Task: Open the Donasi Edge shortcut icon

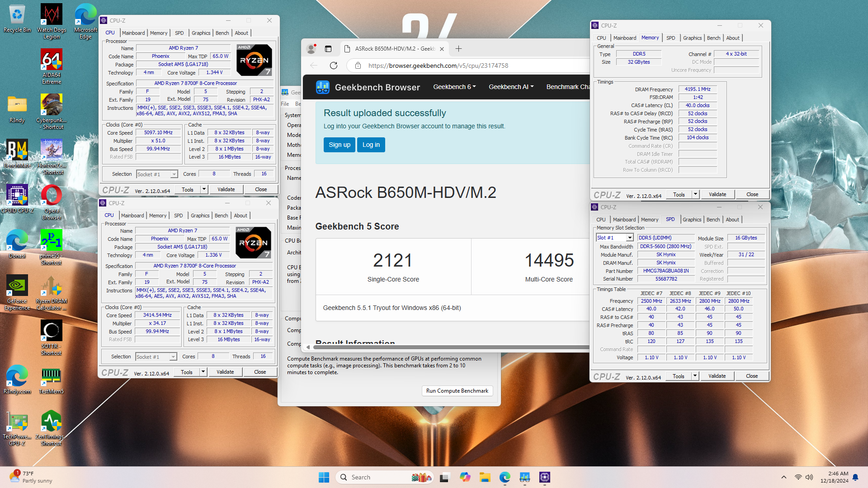Action: (x=17, y=244)
